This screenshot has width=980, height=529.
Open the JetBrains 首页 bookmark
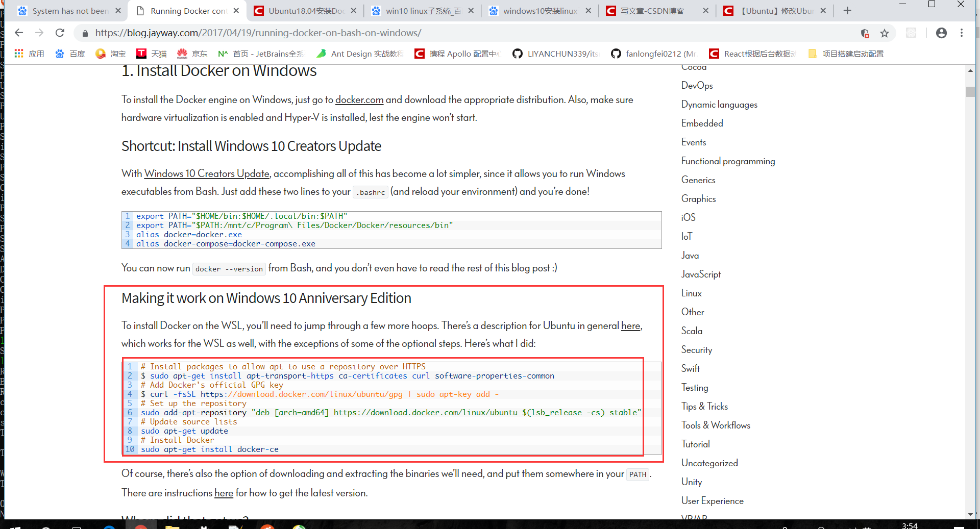(261, 54)
